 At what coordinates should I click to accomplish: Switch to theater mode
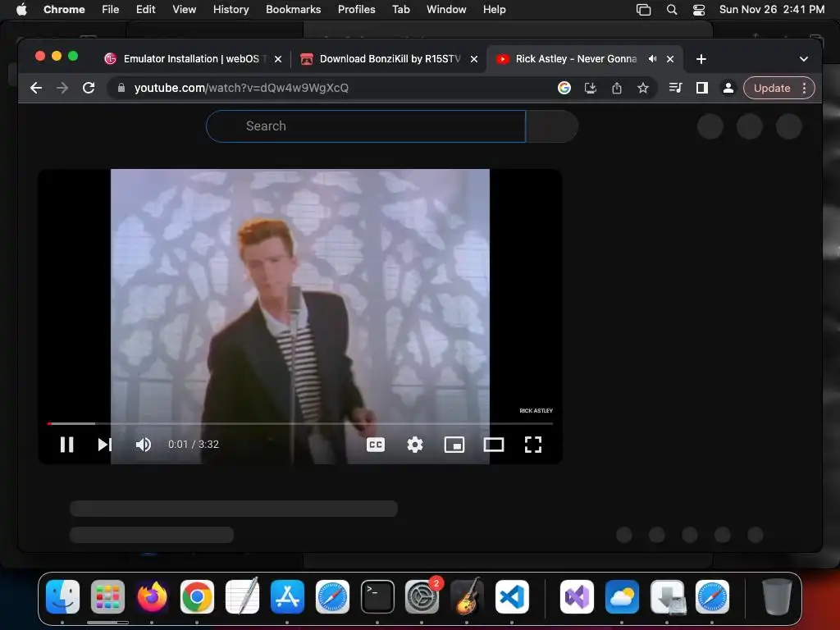click(x=493, y=444)
